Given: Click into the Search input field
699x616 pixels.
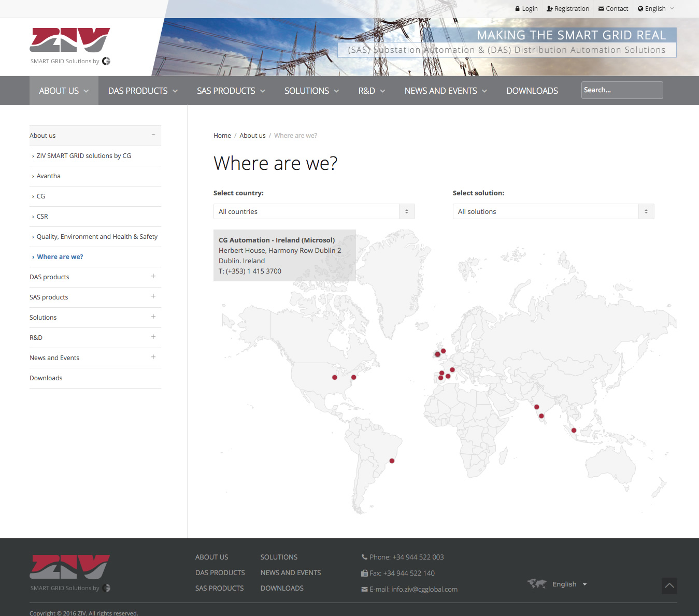Looking at the screenshot, I should click(x=621, y=90).
